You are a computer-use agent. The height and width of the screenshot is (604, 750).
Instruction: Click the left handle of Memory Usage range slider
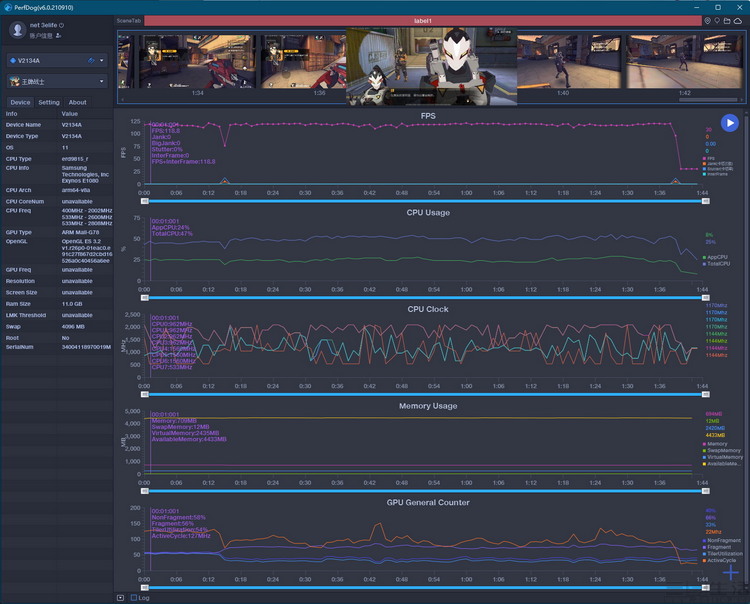144,491
